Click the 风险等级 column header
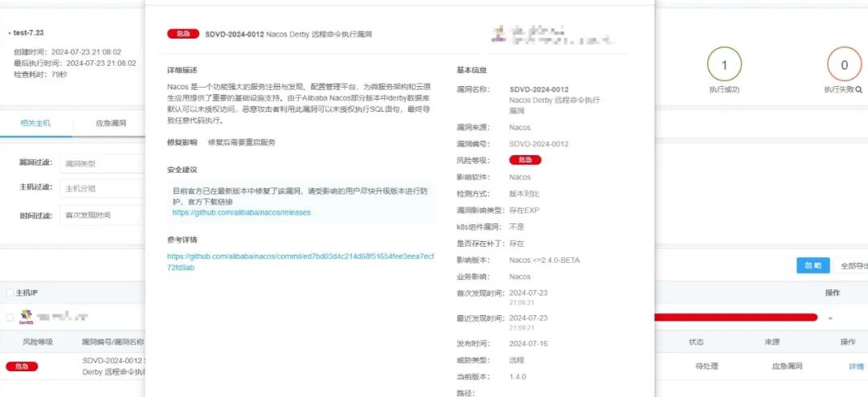 pos(38,342)
